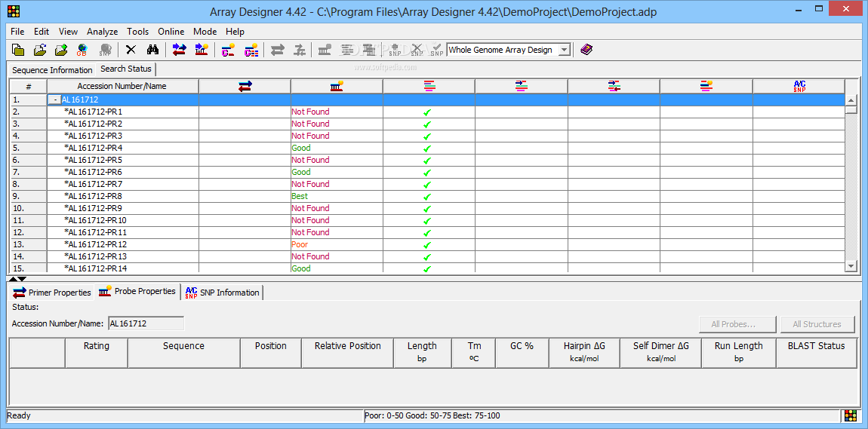
Task: Click the green checkmark in PR6 row
Action: [x=426, y=173]
